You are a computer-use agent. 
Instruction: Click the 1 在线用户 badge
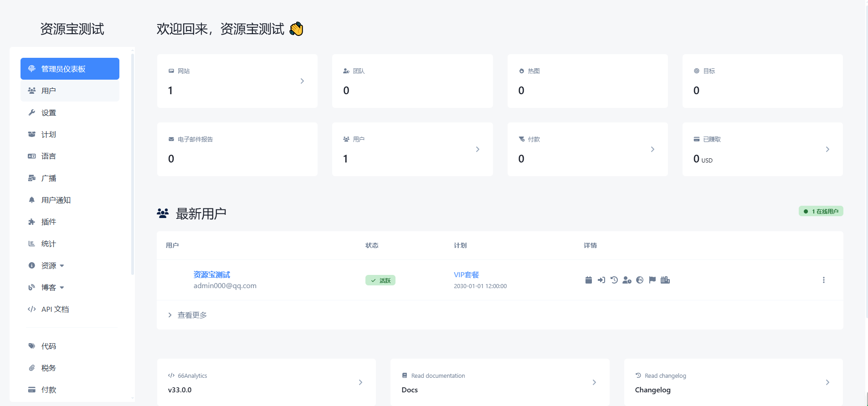pos(821,211)
